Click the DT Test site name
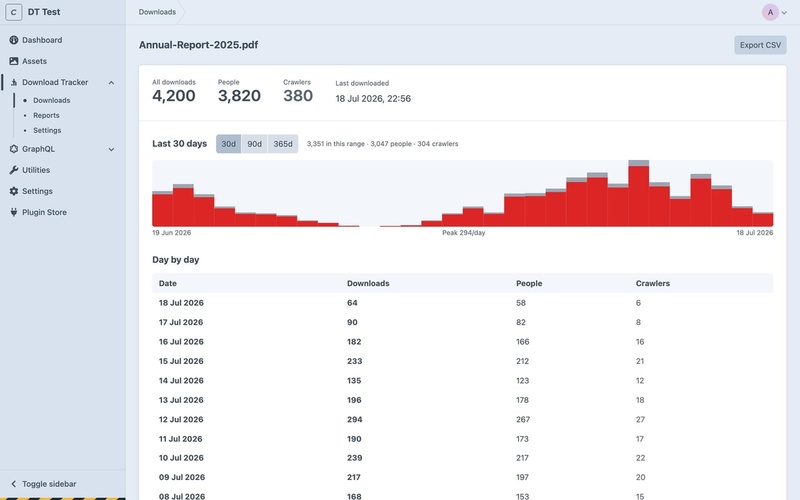Screen dimensions: 800x500 (x=44, y=12)
